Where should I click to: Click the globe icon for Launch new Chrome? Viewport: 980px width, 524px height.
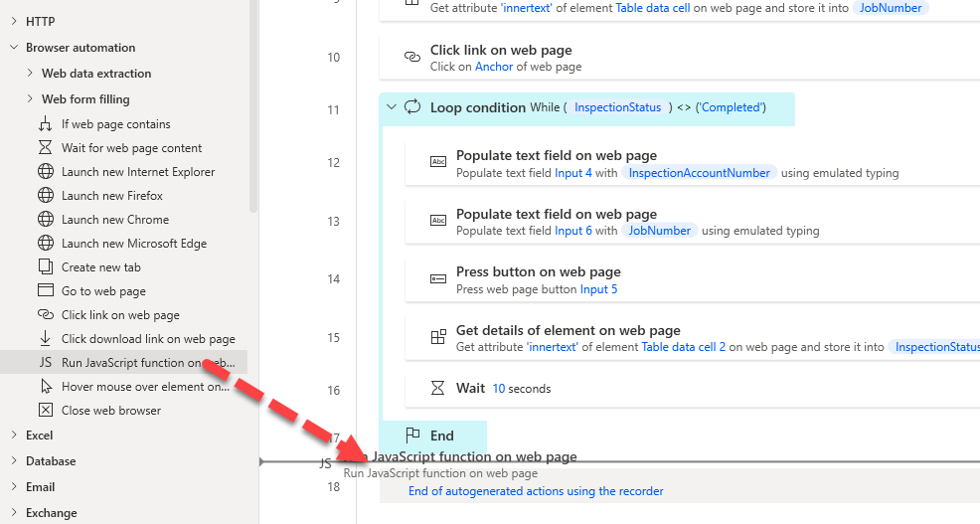[45, 220]
